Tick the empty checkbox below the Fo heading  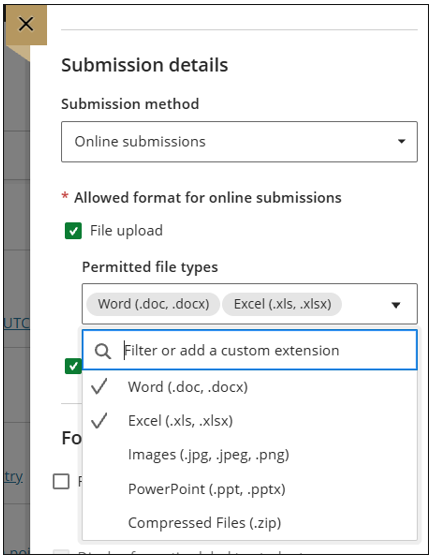[61, 481]
